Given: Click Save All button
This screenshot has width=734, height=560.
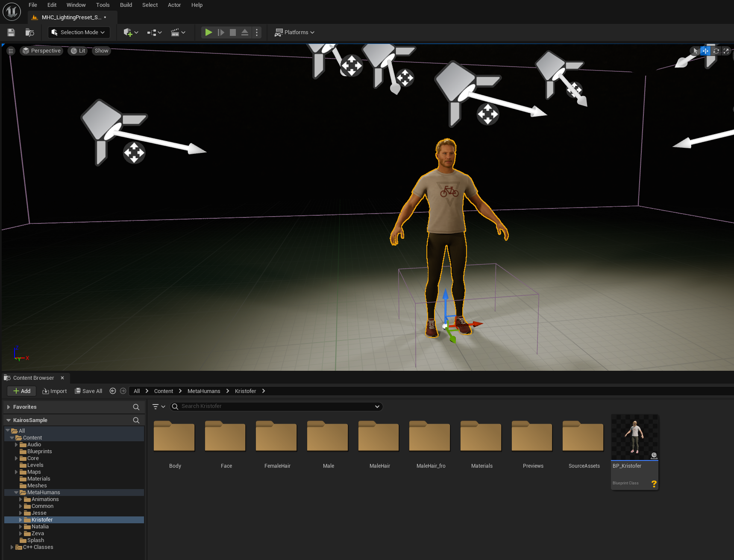Looking at the screenshot, I should point(88,391).
